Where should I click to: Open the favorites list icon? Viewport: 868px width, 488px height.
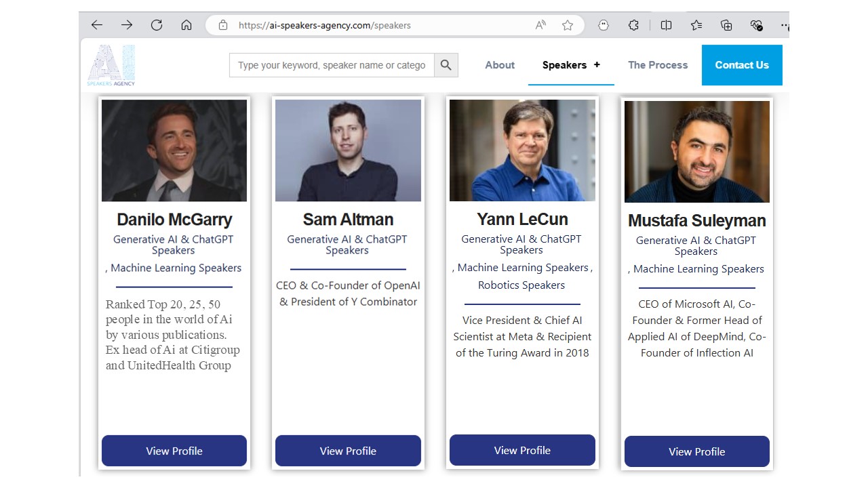click(x=696, y=25)
